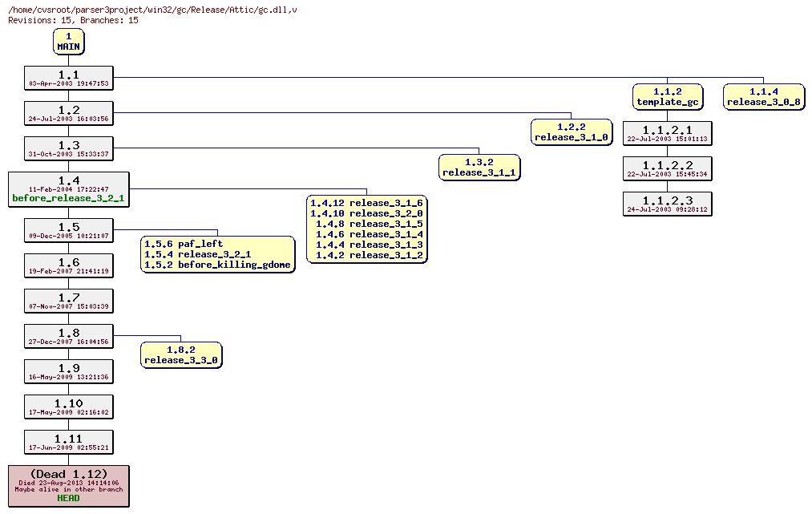Click the Revisions: 15, Branches: 15 summary

coord(73,20)
